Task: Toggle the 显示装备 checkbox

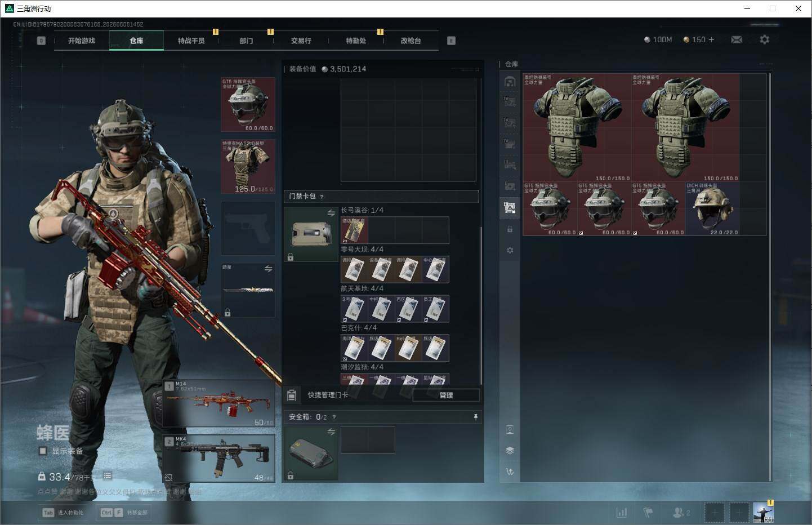Action: pos(42,451)
